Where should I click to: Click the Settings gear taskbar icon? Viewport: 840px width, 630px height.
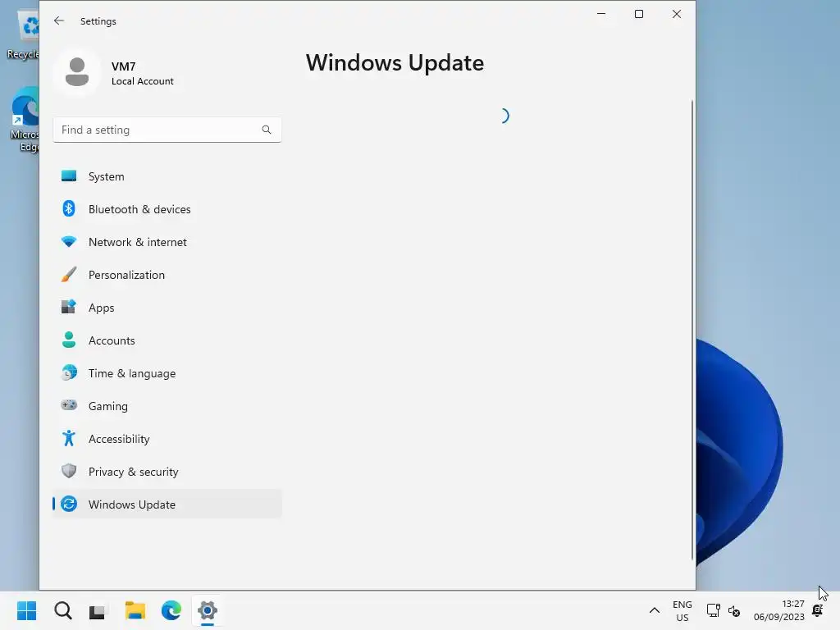(x=208, y=610)
